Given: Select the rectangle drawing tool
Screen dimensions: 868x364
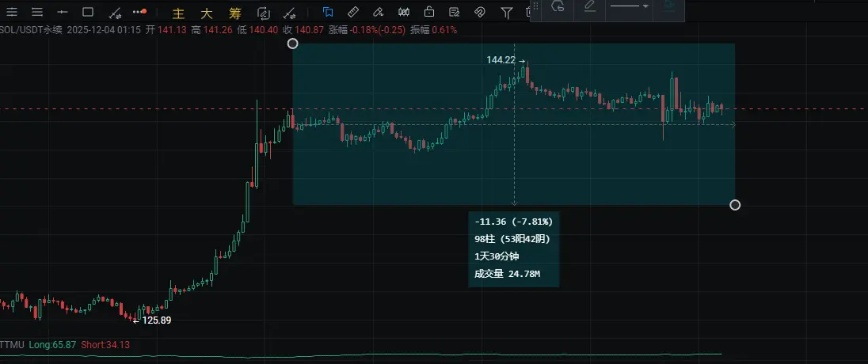Looking at the screenshot, I should pyautogui.click(x=87, y=12).
